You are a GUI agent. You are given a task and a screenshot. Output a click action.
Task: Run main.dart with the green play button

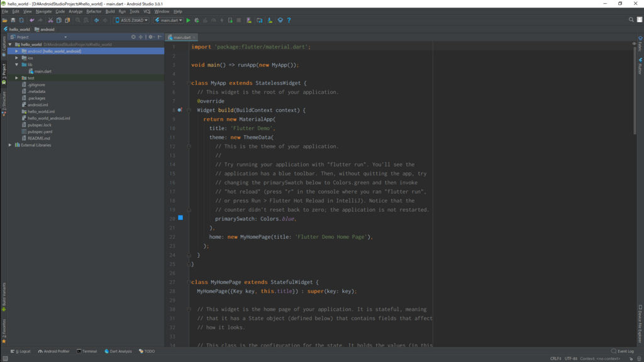click(189, 20)
